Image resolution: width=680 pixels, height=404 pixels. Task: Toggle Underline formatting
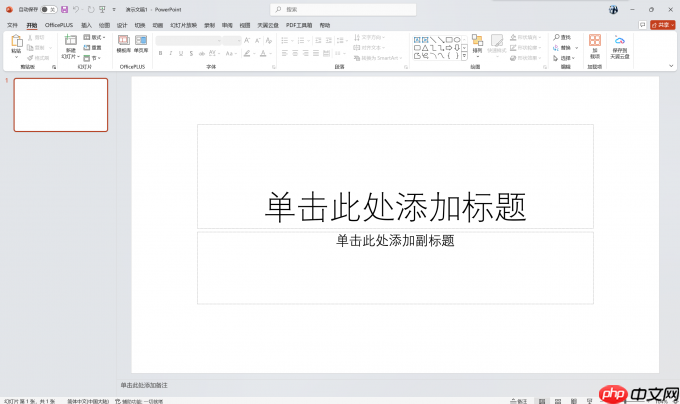pos(181,53)
